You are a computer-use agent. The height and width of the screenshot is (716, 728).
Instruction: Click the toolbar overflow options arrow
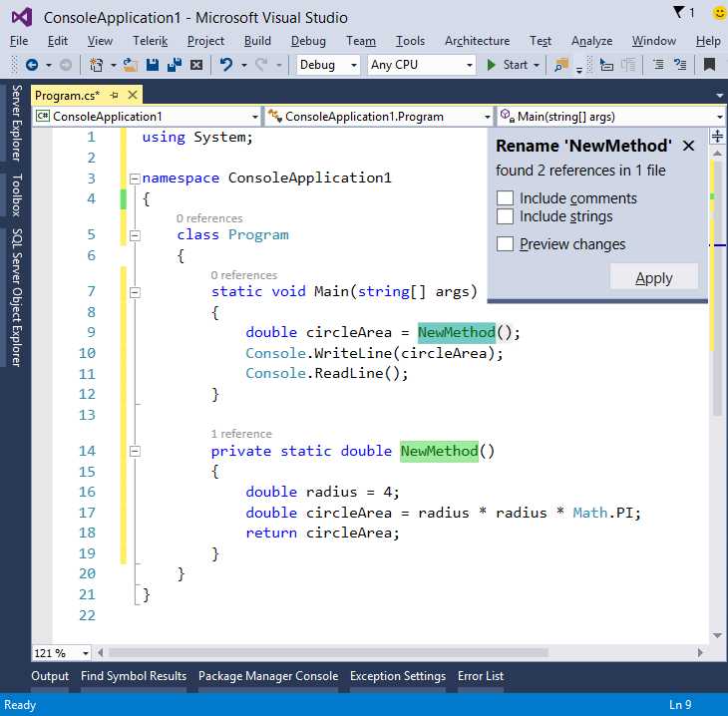(x=579, y=71)
